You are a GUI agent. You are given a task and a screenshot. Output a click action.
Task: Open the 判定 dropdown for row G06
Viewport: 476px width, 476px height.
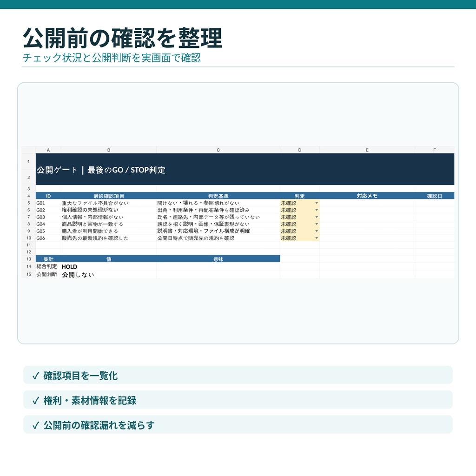(316, 238)
